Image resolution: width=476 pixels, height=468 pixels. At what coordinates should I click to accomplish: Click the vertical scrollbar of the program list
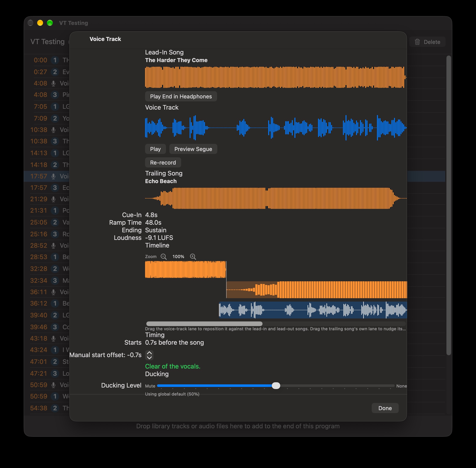coord(449,205)
